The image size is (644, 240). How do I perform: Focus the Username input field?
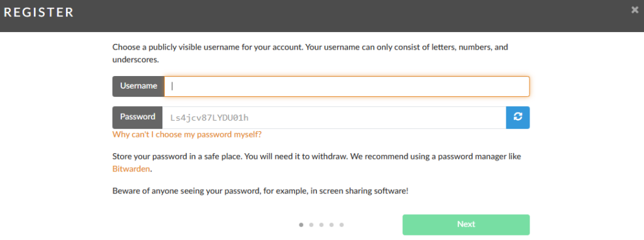coord(347,86)
